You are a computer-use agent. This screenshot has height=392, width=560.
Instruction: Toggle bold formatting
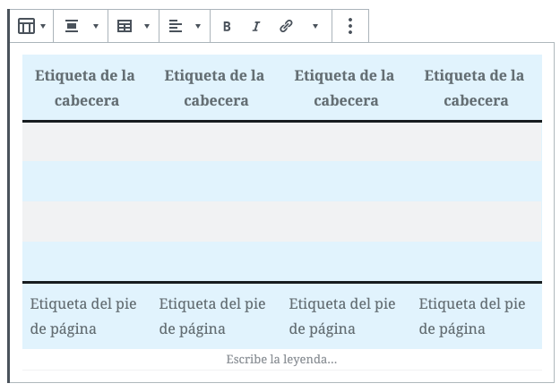(x=227, y=27)
